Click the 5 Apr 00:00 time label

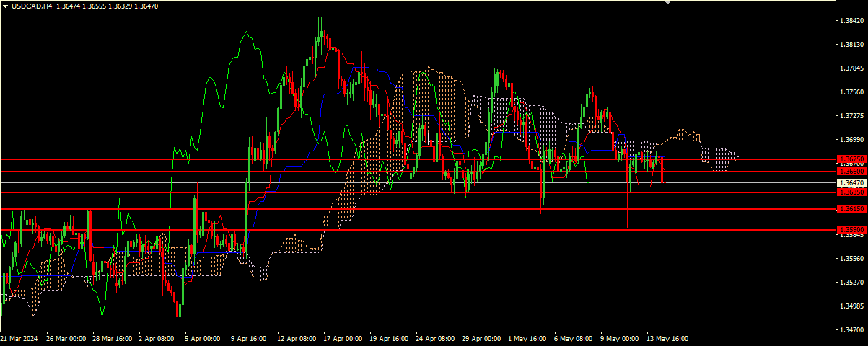click(203, 338)
